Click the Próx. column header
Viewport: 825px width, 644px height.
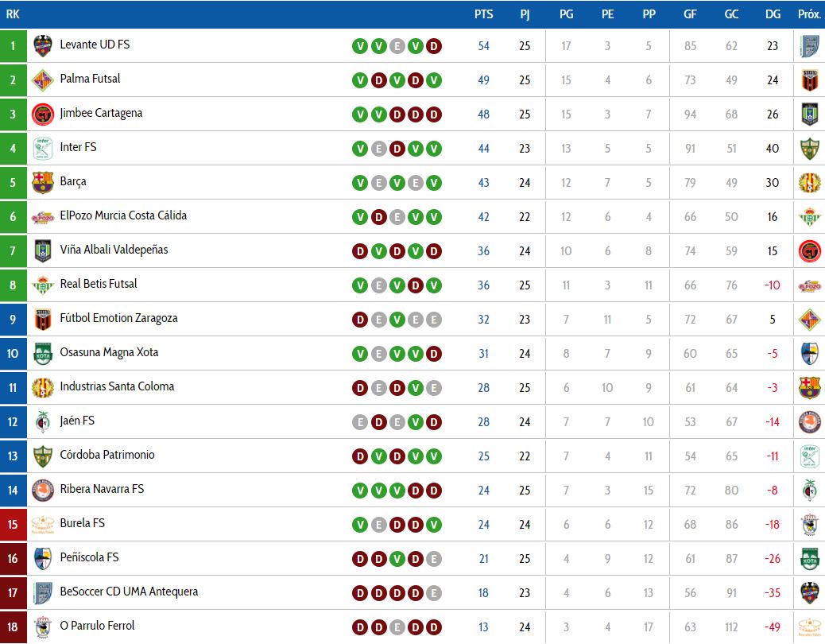tap(809, 14)
